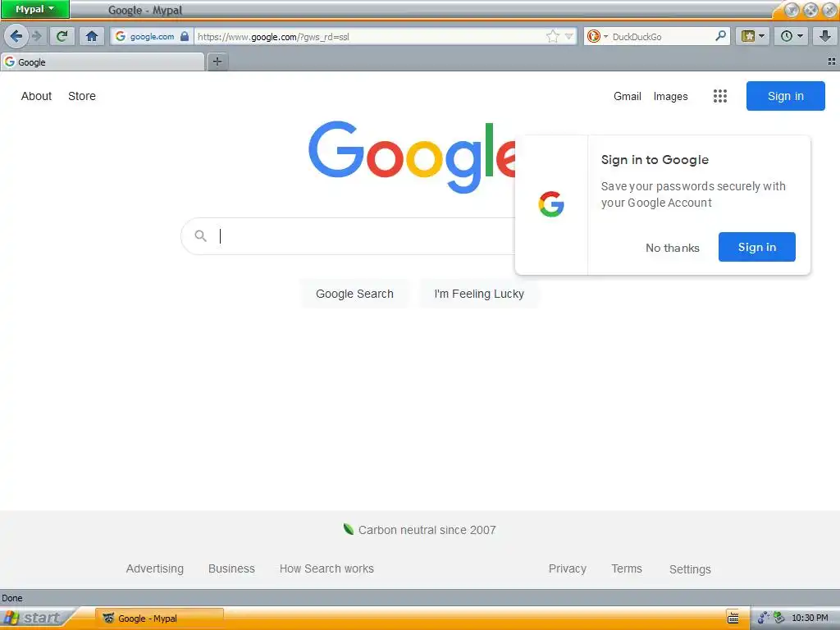Open the history clock toolbar button
This screenshot has height=630, width=840.
[x=792, y=36]
